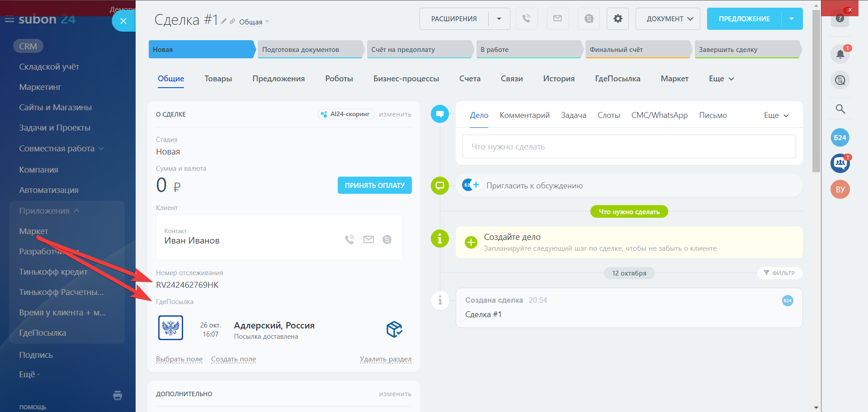Viewport: 868px width, 412px height.
Task: Click the Что нужно сделать input field
Action: pyautogui.click(x=629, y=146)
